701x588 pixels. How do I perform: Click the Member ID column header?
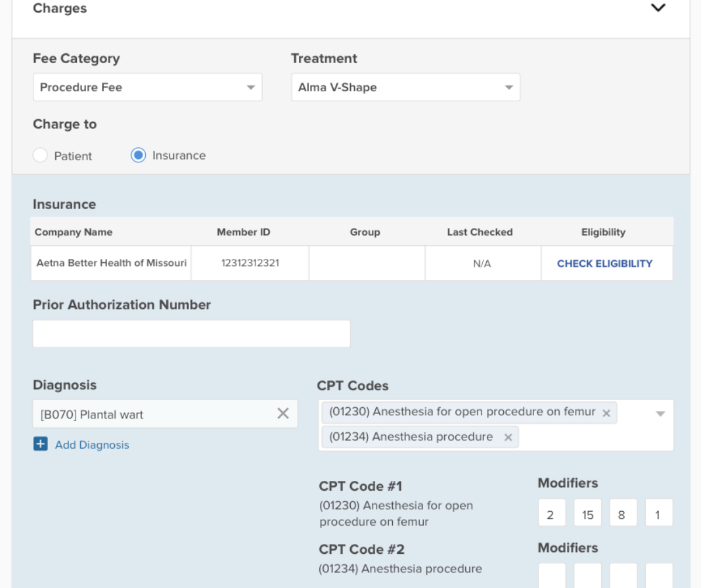(x=243, y=232)
